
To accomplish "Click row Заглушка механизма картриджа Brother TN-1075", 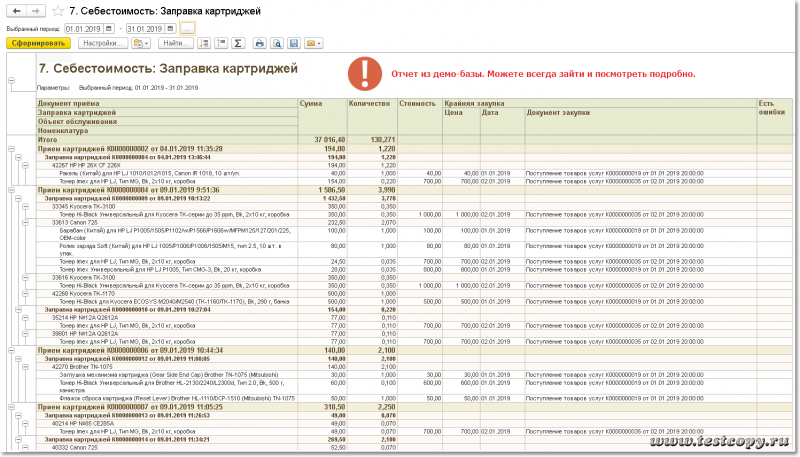I will pyautogui.click(x=414, y=375).
